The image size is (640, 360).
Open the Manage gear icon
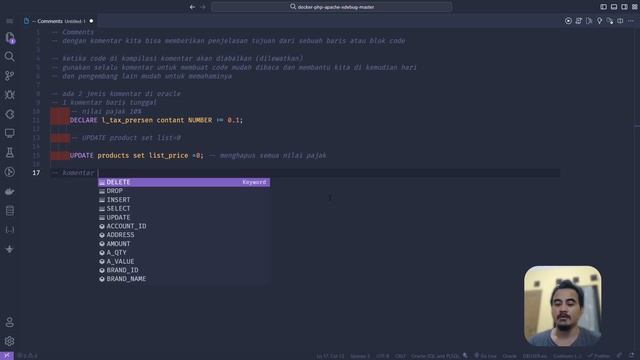click(x=10, y=341)
